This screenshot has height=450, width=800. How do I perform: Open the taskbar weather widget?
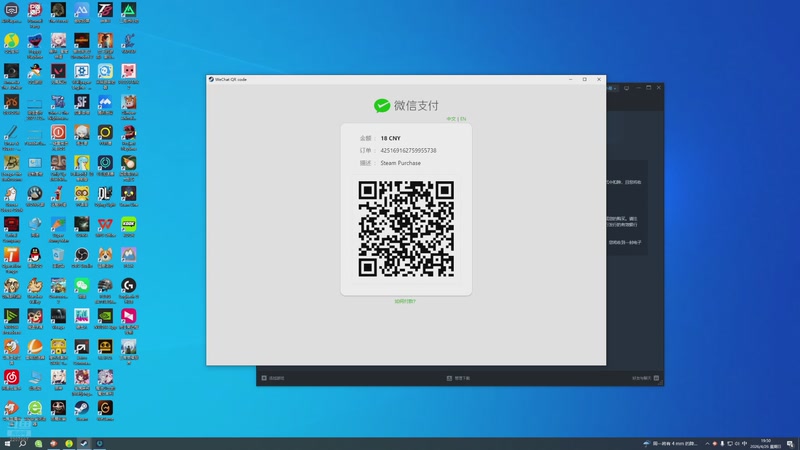(670, 444)
